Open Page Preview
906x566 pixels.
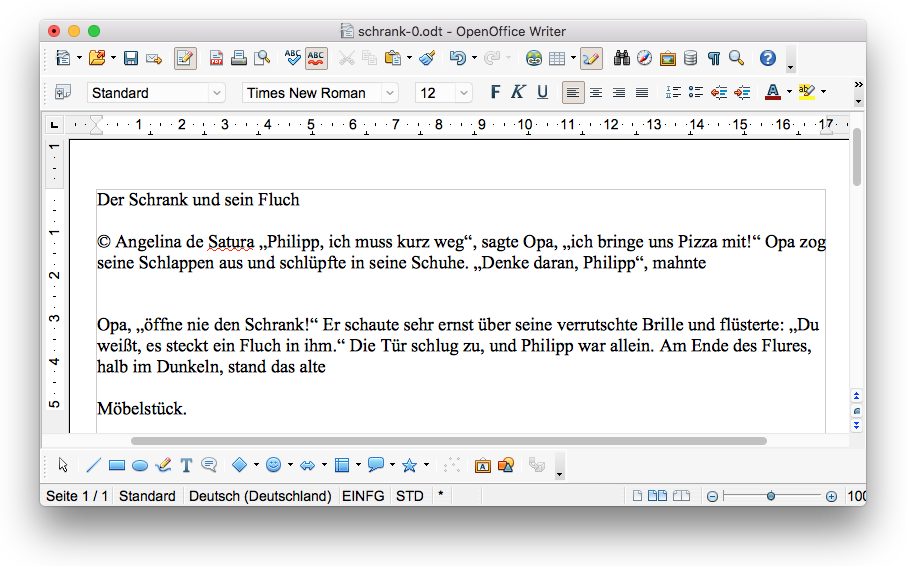pyautogui.click(x=262, y=58)
